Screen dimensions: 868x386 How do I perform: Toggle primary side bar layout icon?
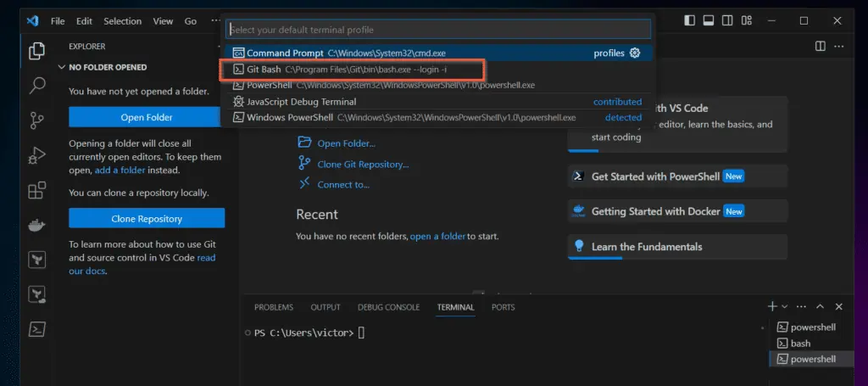click(x=689, y=20)
